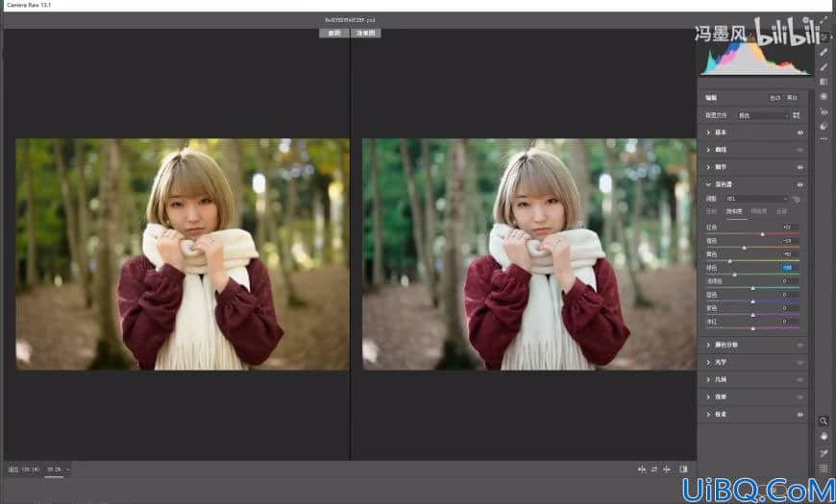The image size is (836, 504).
Task: Cycle before/after view layout icon
Action: pos(683,469)
